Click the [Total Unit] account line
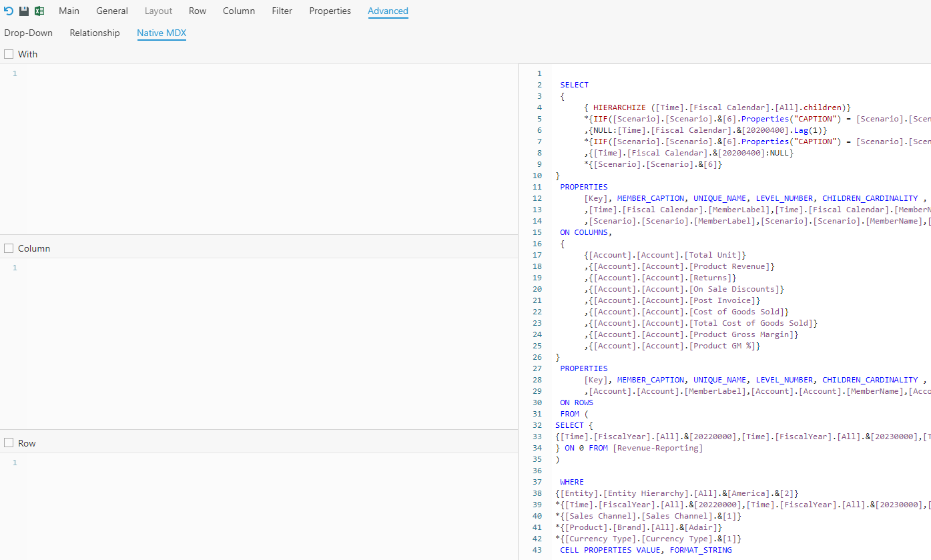The width and height of the screenshot is (931, 560). pos(665,255)
